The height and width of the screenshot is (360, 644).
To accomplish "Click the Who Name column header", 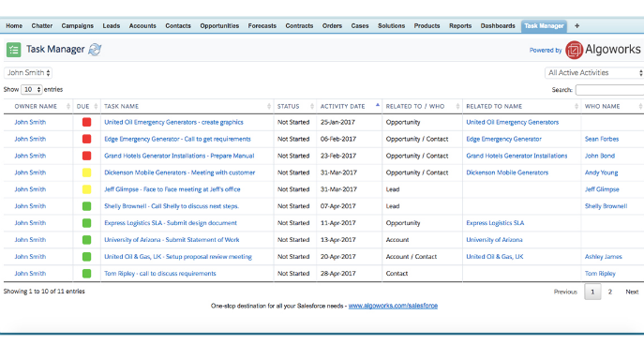I will pyautogui.click(x=602, y=107).
